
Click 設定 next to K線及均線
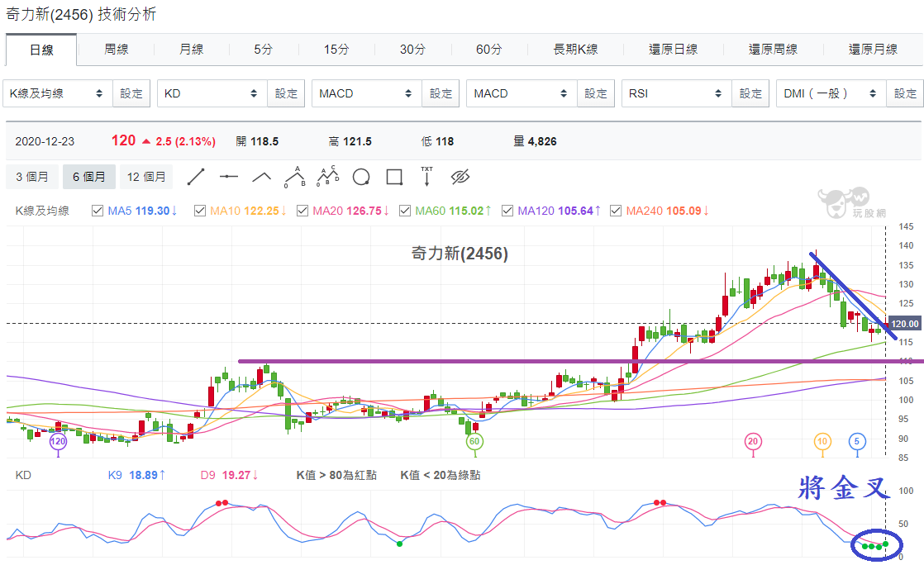pos(131,93)
